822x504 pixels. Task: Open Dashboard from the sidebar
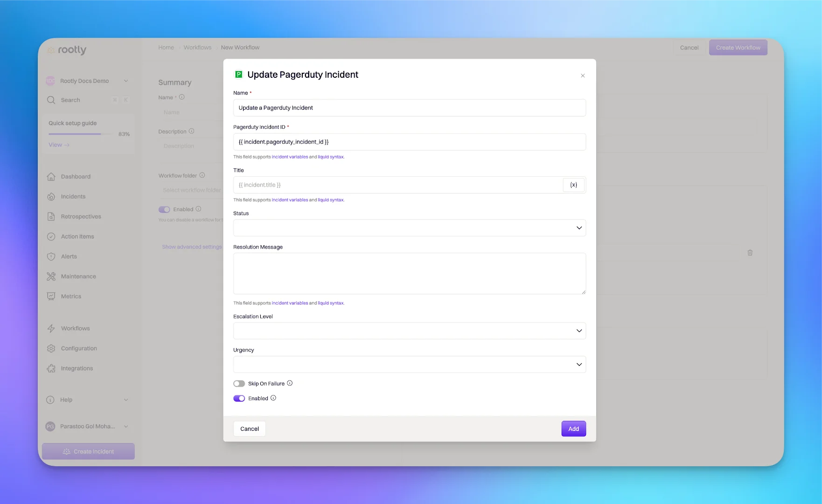tap(76, 177)
